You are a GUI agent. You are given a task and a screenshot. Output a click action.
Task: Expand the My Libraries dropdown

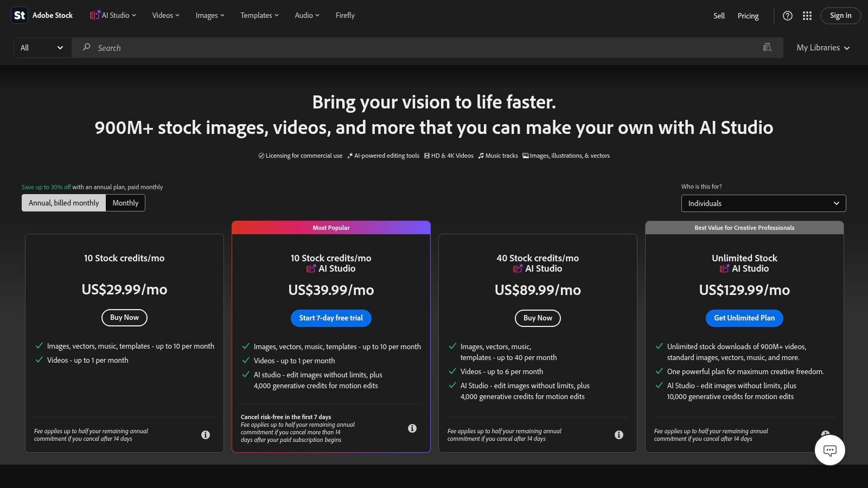[x=823, y=48]
